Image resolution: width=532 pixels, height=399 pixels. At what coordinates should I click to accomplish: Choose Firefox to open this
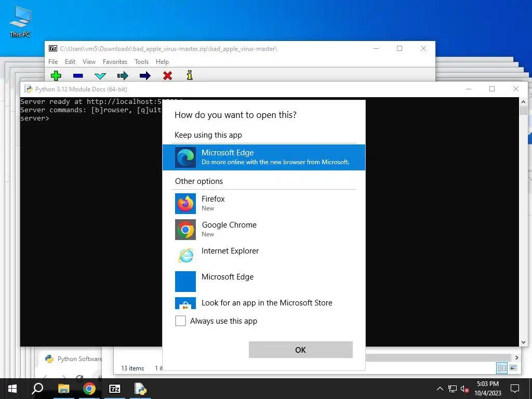point(263,203)
